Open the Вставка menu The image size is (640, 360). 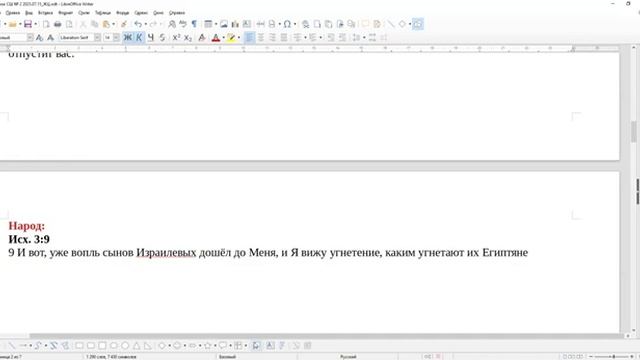pos(45,13)
